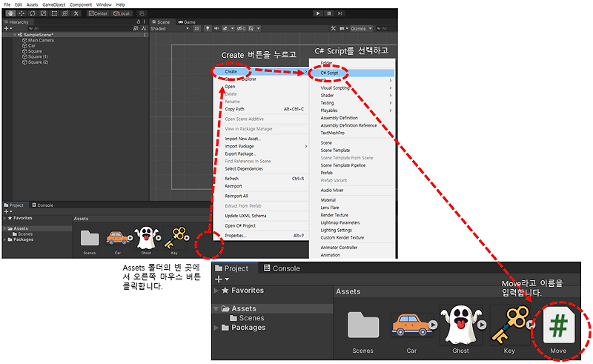Viewport: 593px width, 364px height.
Task: Toggle the Local rotation button
Action: click(x=122, y=13)
